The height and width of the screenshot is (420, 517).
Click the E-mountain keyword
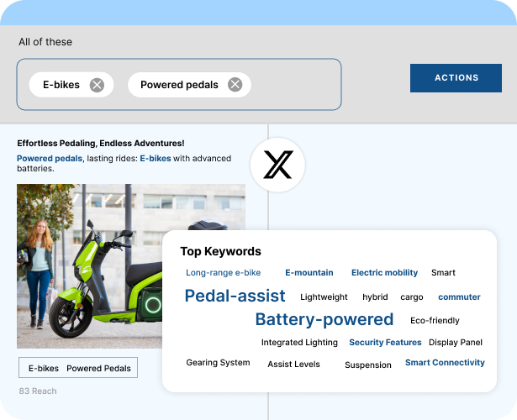[309, 273]
